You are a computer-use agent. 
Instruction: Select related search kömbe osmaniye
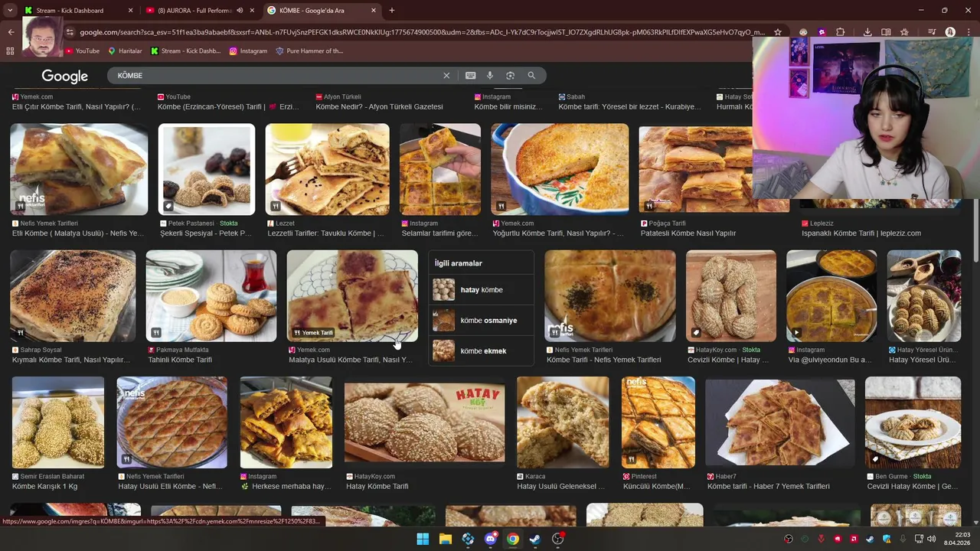coord(481,321)
